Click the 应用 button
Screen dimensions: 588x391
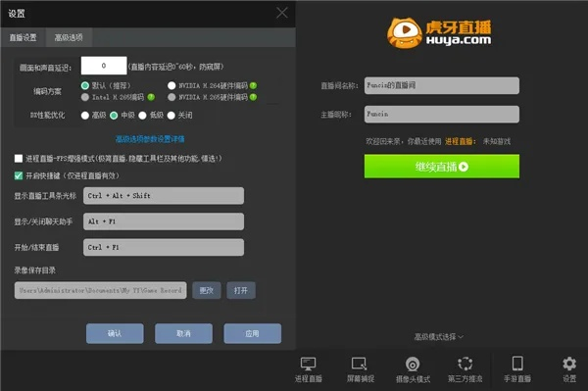pyautogui.click(x=253, y=333)
